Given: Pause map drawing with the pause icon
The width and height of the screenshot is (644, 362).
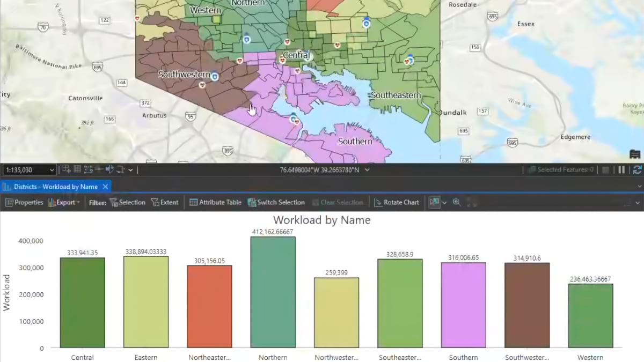Looking at the screenshot, I should click(x=621, y=170).
